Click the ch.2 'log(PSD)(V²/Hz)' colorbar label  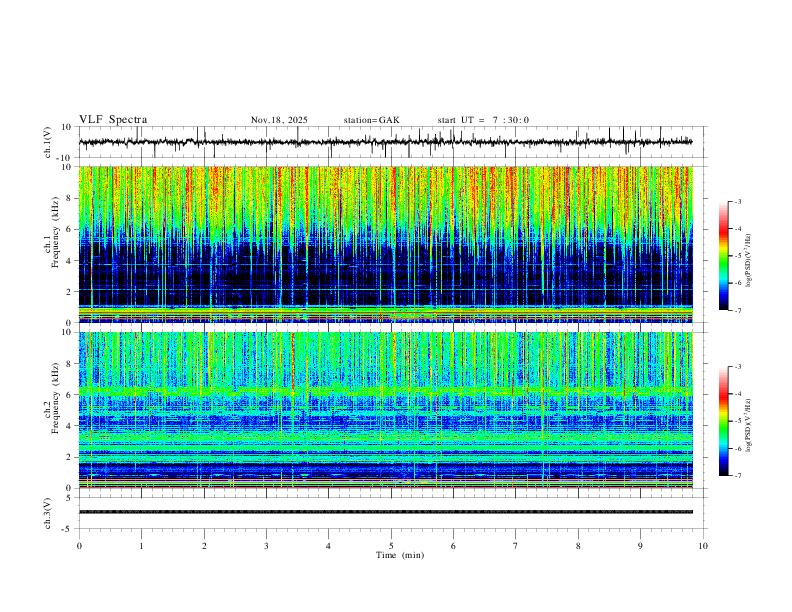[749, 426]
